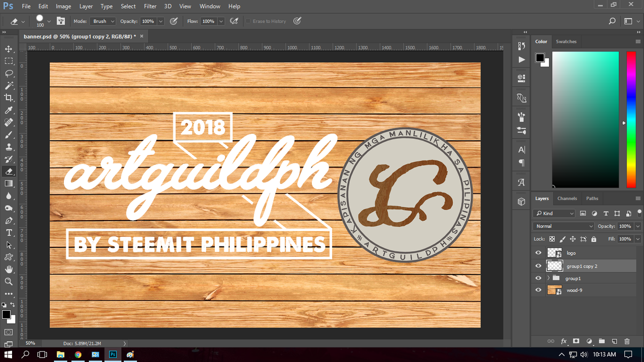Screen dimensions: 644x362
Task: Select the Zoom tool
Action: pos(9,282)
